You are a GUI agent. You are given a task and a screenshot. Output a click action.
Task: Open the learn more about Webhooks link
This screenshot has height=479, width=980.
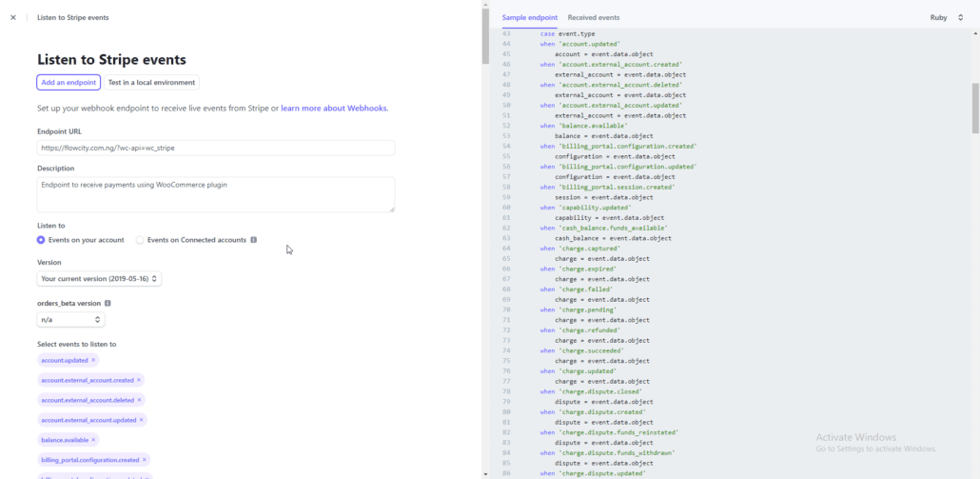[334, 109]
